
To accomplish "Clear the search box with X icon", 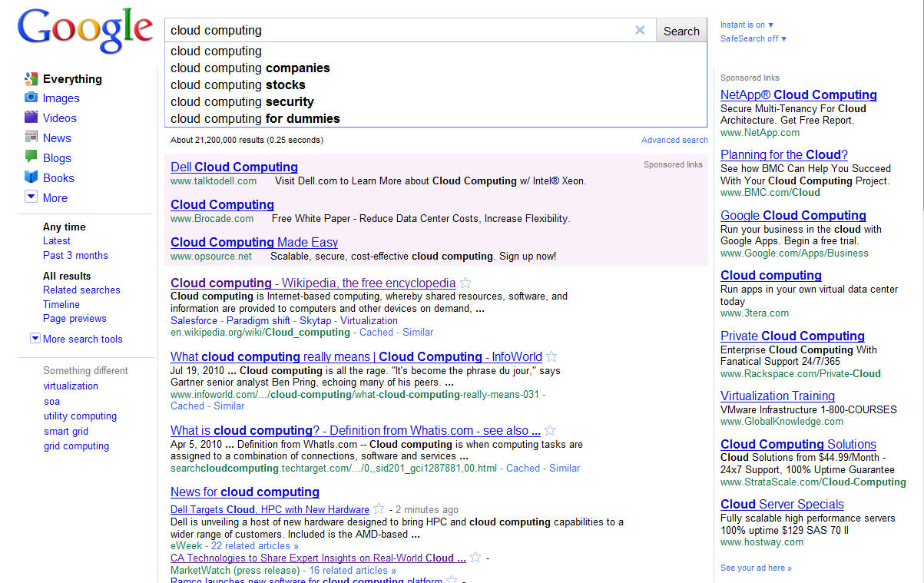I will pyautogui.click(x=640, y=31).
